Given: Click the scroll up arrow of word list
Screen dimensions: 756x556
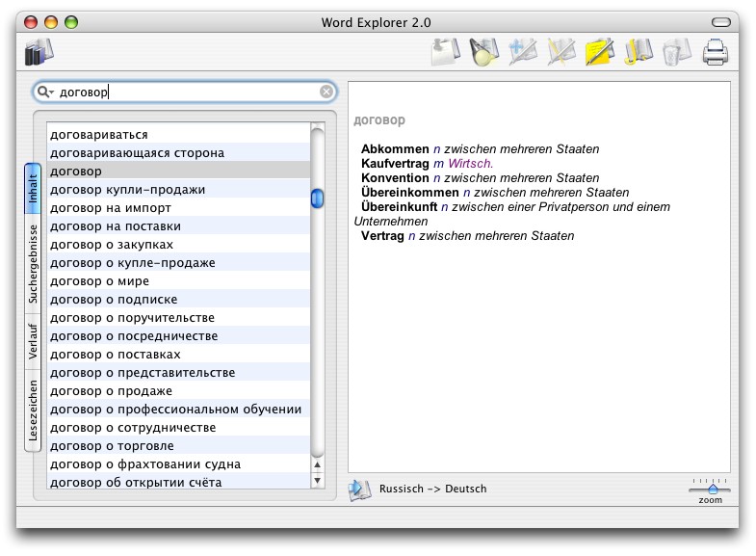Looking at the screenshot, I should coord(317,464).
